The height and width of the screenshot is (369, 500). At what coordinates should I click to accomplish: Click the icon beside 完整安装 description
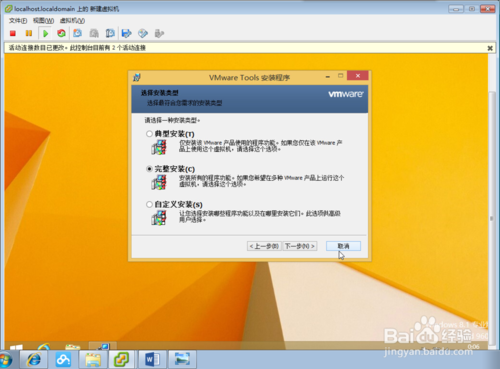click(159, 183)
